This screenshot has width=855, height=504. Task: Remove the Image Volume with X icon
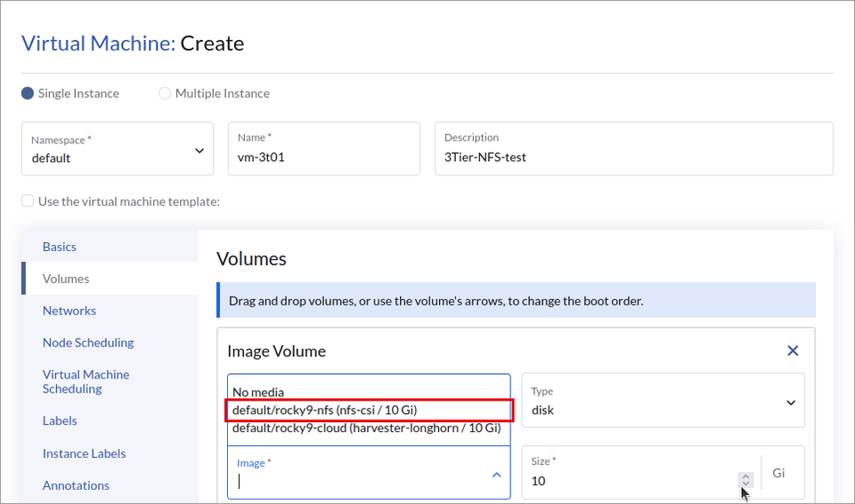[x=793, y=351]
